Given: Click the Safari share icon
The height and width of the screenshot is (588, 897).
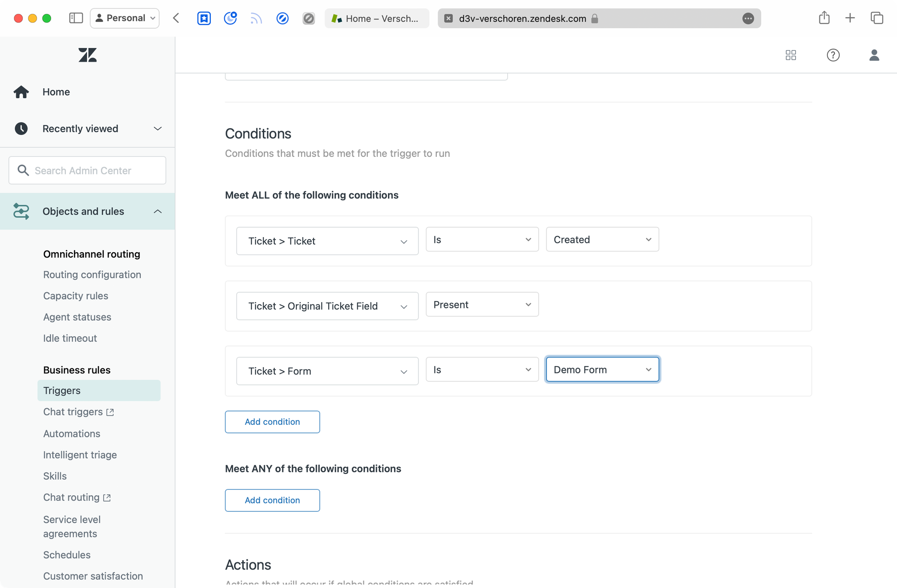Looking at the screenshot, I should coord(824,18).
